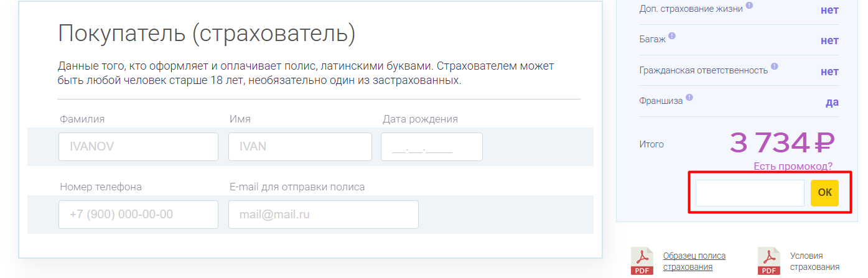Click the Багаж label
Viewport: 868px width, 278px height.
tap(652, 39)
